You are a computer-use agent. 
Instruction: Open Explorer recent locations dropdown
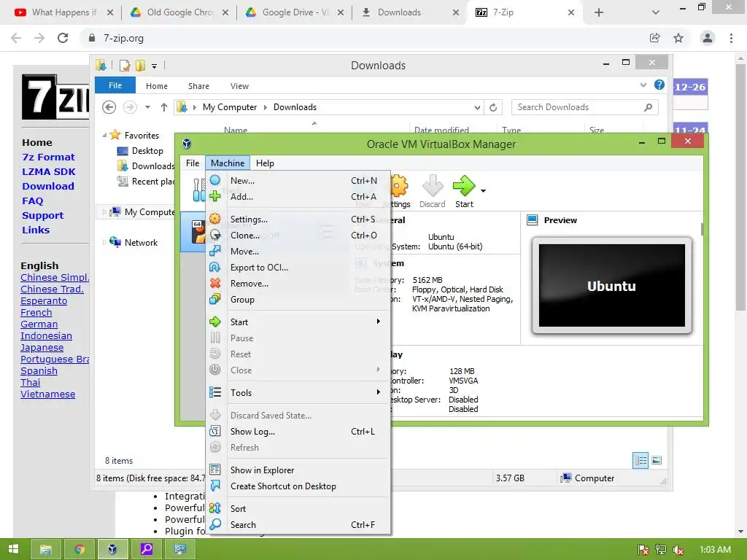click(147, 108)
